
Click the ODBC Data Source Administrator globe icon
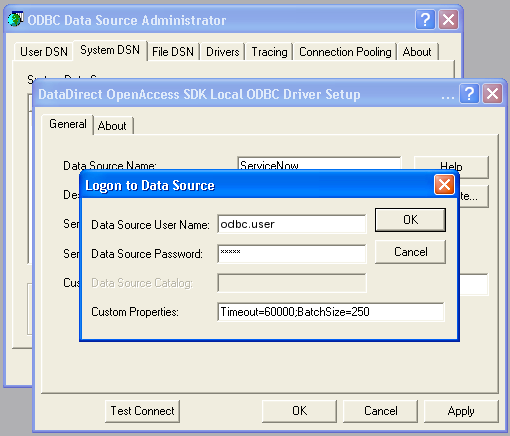[x=15, y=19]
